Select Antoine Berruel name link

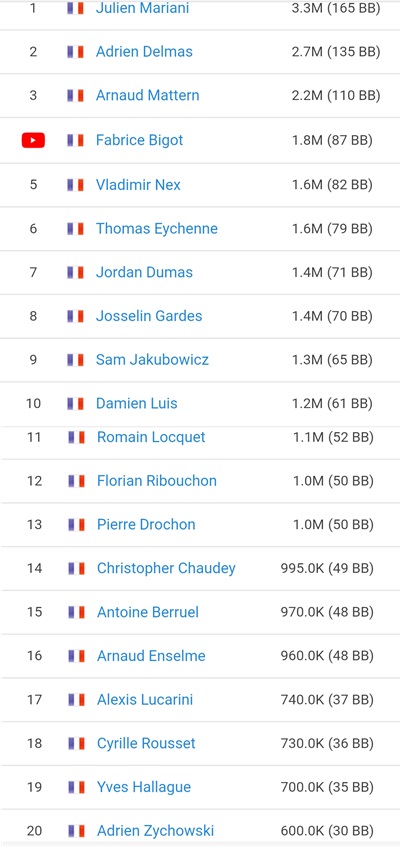(148, 612)
